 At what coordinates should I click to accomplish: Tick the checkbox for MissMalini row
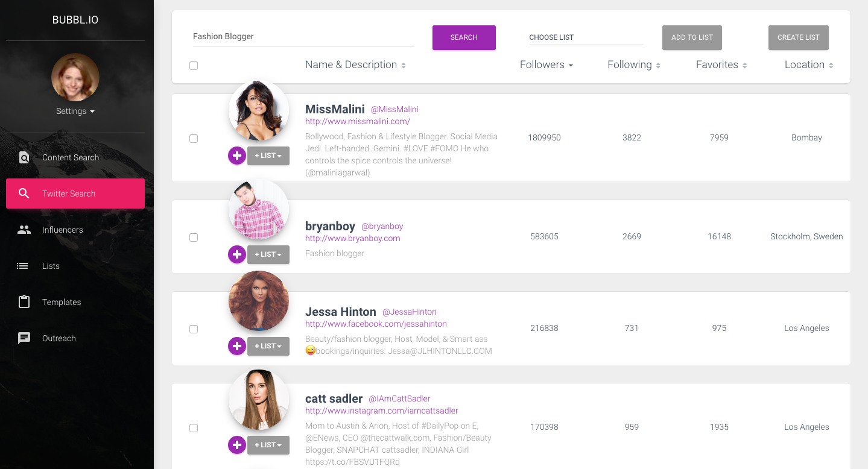pos(194,139)
